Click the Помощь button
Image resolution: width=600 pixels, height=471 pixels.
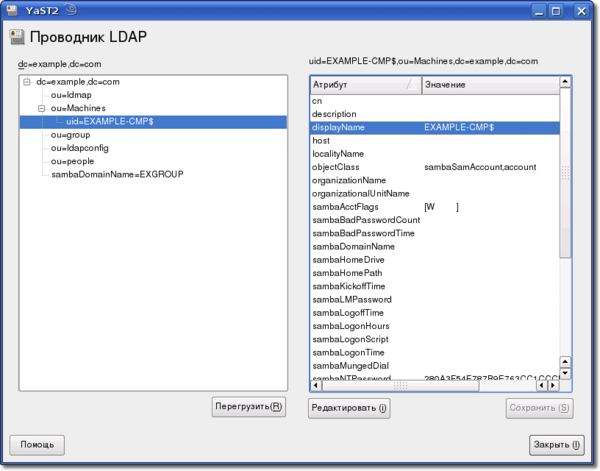[37, 444]
